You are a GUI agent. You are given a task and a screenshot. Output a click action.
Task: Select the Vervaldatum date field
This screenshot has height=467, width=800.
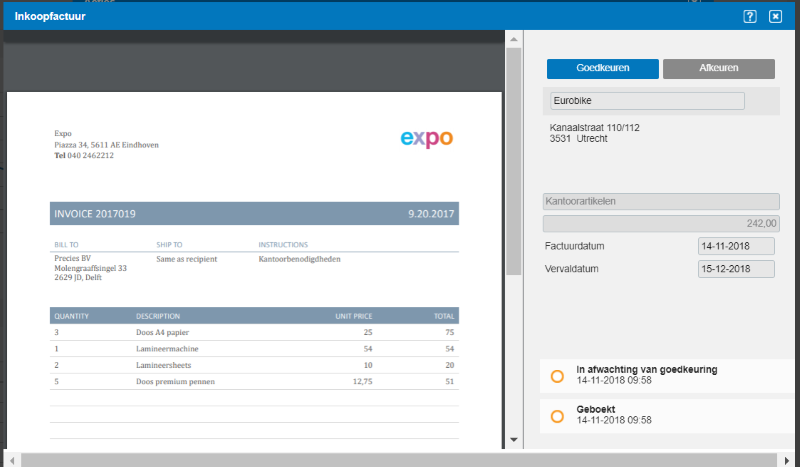coord(736,269)
